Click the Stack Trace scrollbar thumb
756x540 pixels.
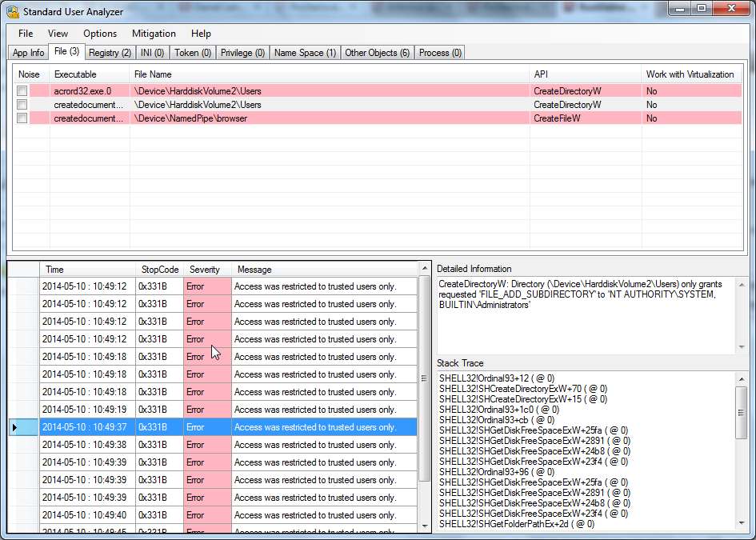point(741,412)
